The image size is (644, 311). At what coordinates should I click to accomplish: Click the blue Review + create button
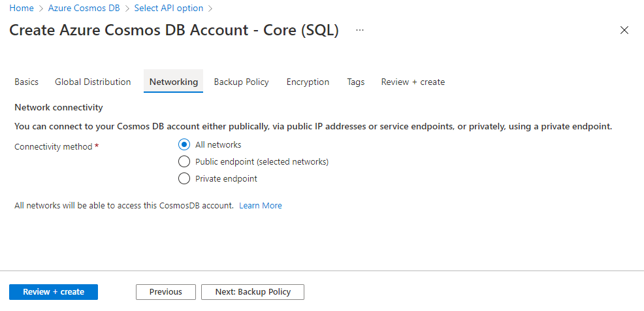(x=54, y=291)
